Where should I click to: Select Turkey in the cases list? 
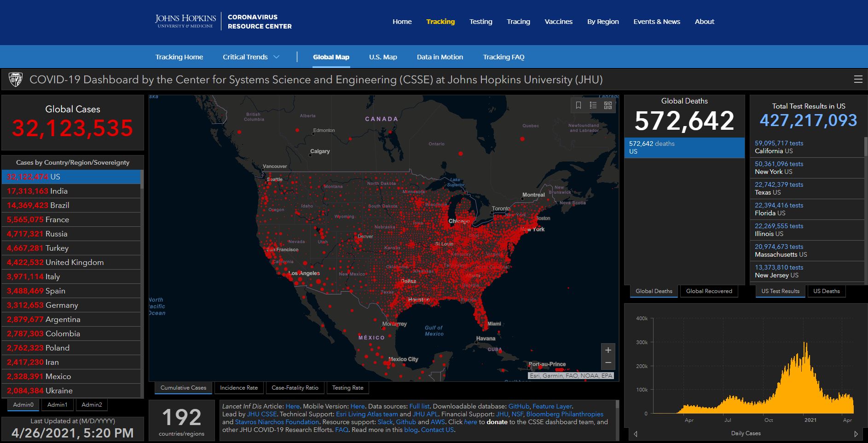pyautogui.click(x=71, y=248)
